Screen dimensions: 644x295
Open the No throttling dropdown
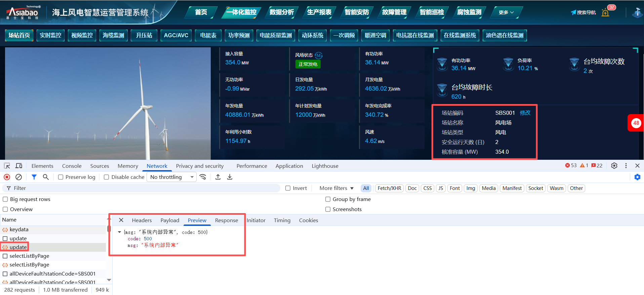172,177
